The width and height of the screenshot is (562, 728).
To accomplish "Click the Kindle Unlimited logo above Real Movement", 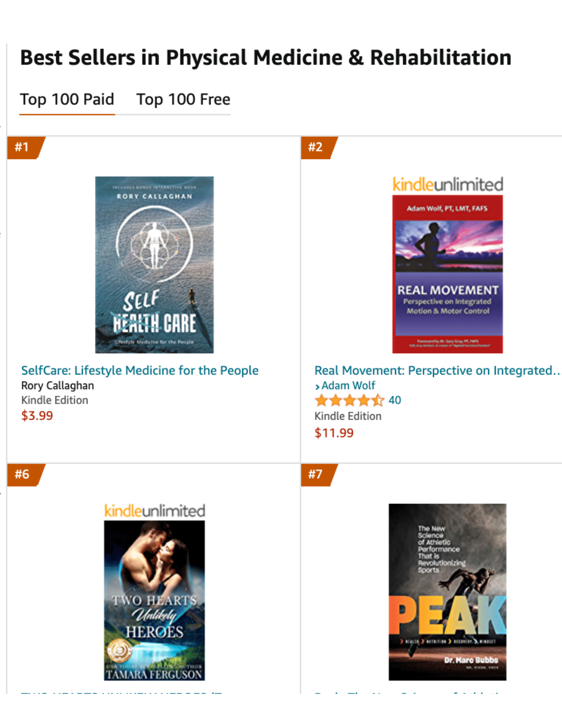I will [x=448, y=184].
